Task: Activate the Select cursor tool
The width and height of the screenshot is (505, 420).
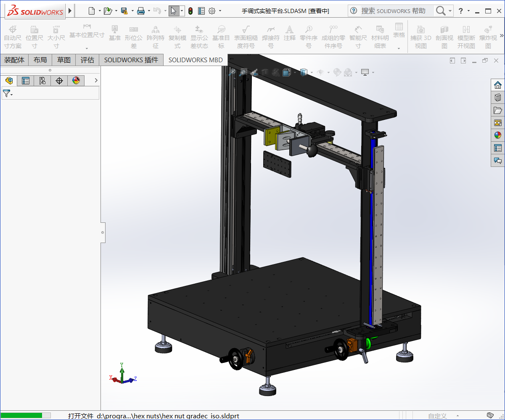Action: 174,11
